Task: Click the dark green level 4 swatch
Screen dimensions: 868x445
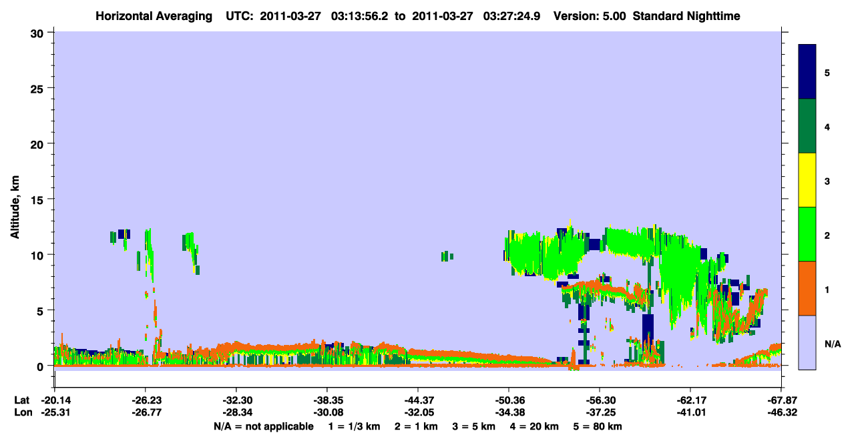Action: (807, 126)
